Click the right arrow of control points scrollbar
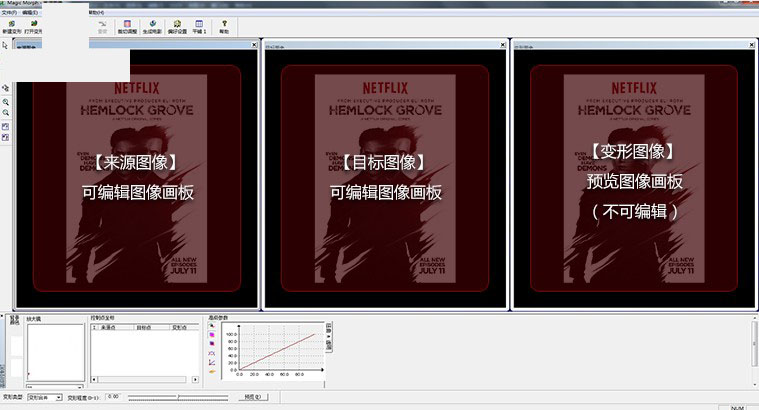The width and height of the screenshot is (759, 410). [195, 380]
